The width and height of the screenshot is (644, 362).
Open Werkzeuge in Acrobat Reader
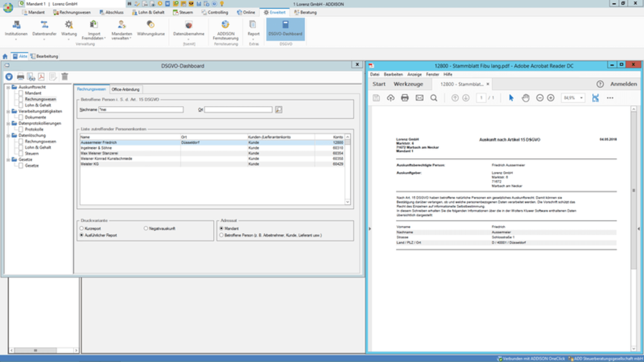[x=408, y=84]
